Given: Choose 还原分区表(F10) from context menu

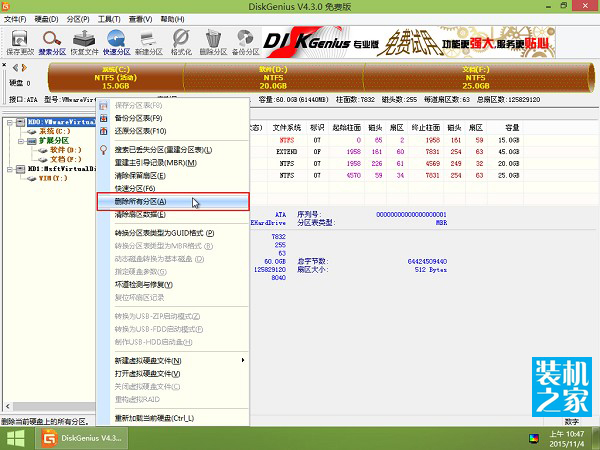Looking at the screenshot, I should click(x=173, y=131).
